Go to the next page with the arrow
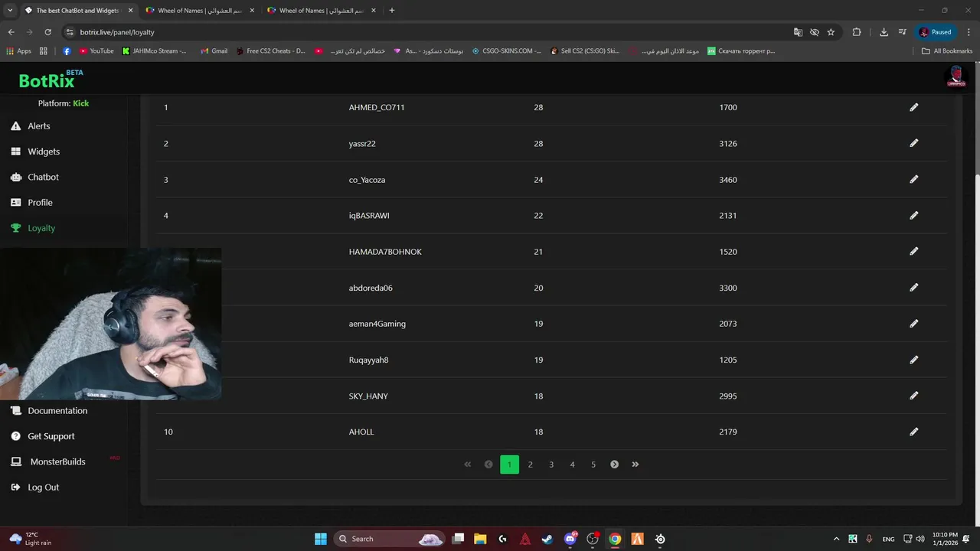 click(x=614, y=465)
